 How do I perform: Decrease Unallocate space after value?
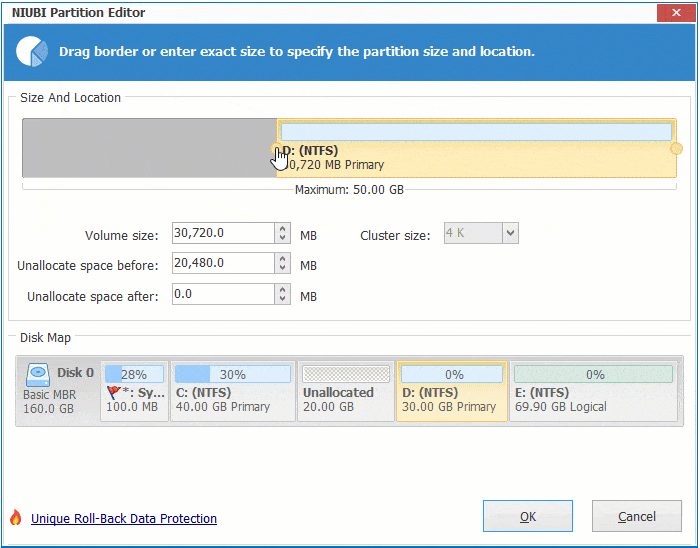[x=283, y=300]
